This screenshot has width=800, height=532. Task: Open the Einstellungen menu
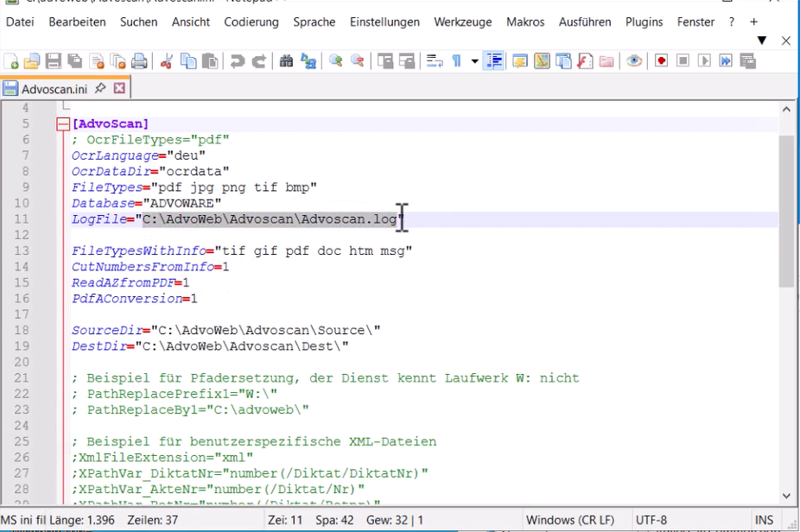tap(384, 22)
